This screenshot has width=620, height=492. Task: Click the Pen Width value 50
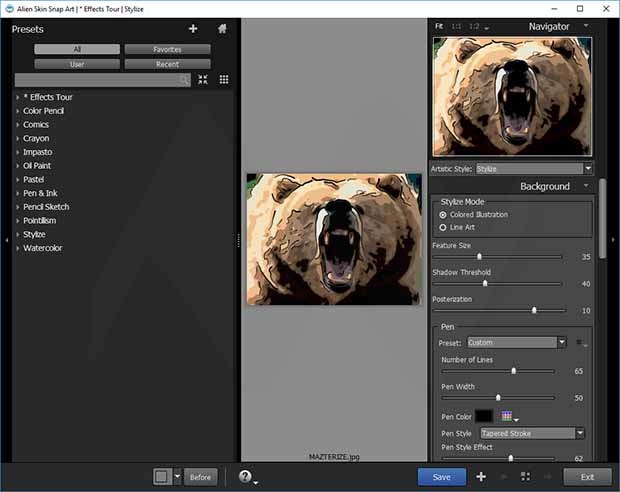[578, 398]
